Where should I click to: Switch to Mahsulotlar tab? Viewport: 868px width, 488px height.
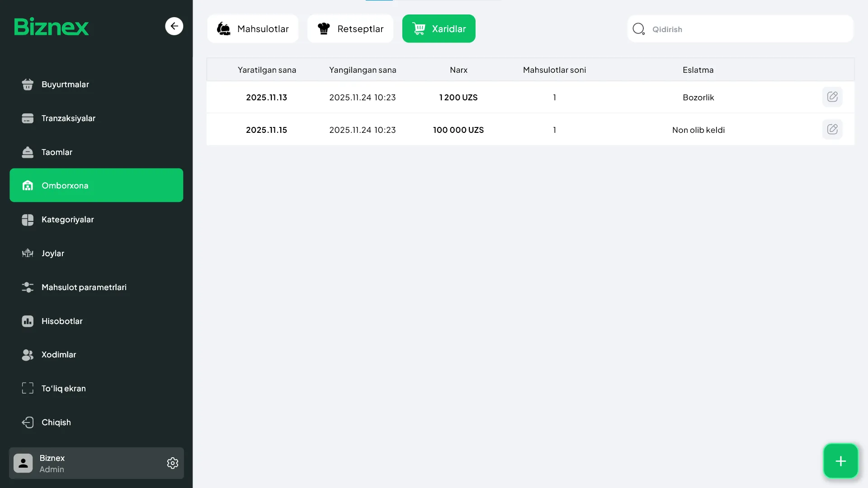point(253,29)
